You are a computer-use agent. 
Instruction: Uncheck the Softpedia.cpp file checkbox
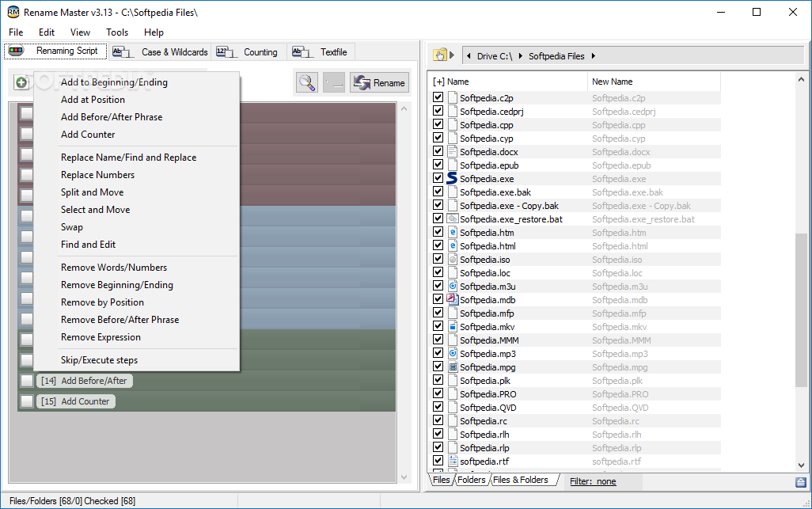[x=438, y=124]
